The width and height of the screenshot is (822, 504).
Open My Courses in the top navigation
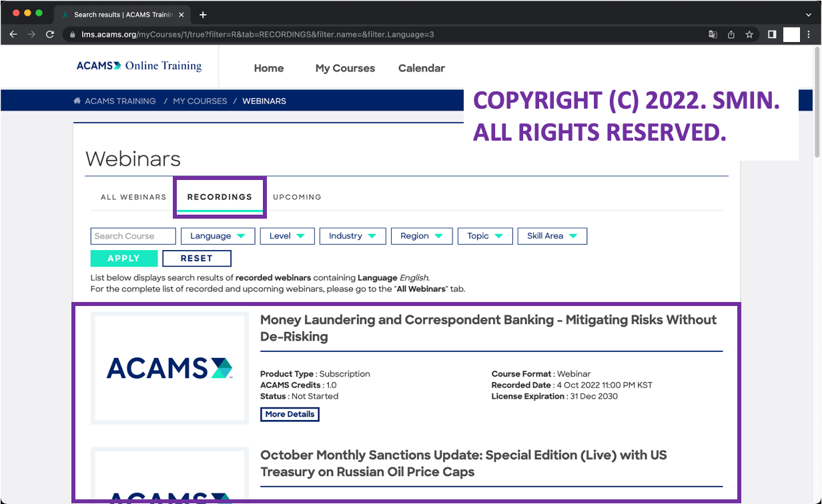click(345, 68)
